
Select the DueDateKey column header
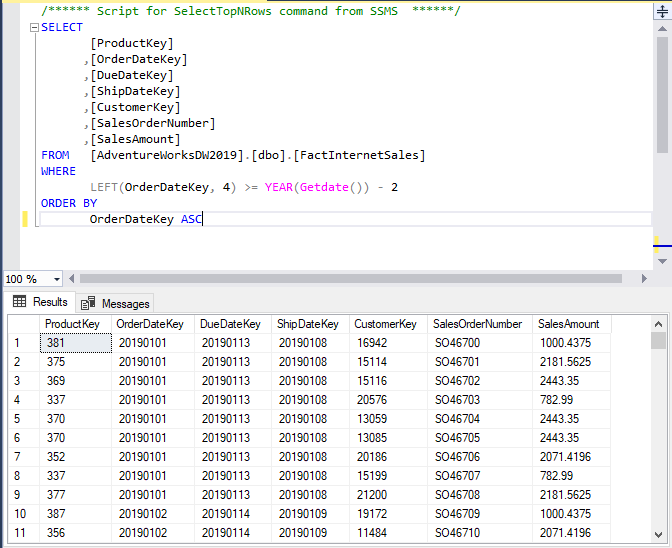click(233, 324)
